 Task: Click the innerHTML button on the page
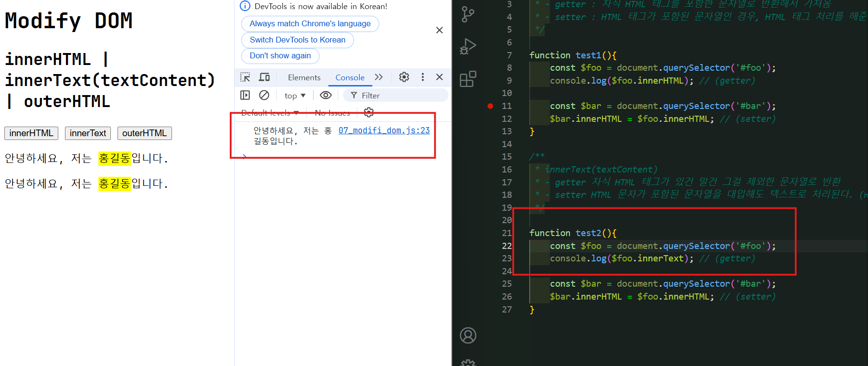(31, 133)
